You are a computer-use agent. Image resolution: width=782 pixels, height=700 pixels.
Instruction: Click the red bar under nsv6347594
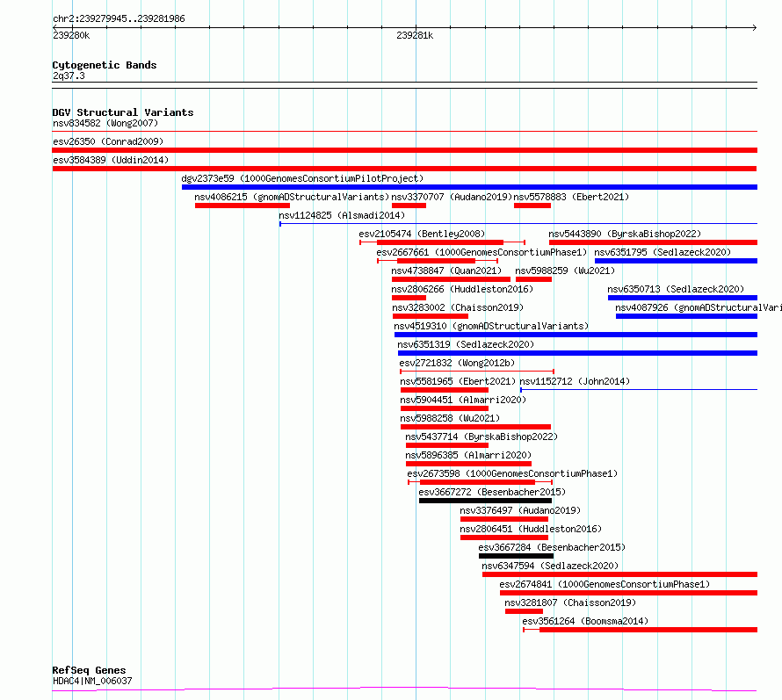(620, 574)
